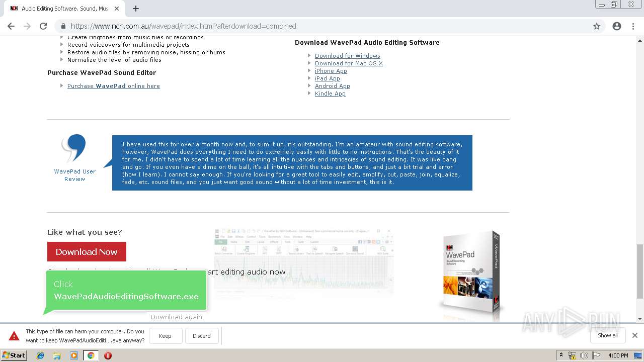
Task: Open the iPhone App link
Action: point(331,71)
